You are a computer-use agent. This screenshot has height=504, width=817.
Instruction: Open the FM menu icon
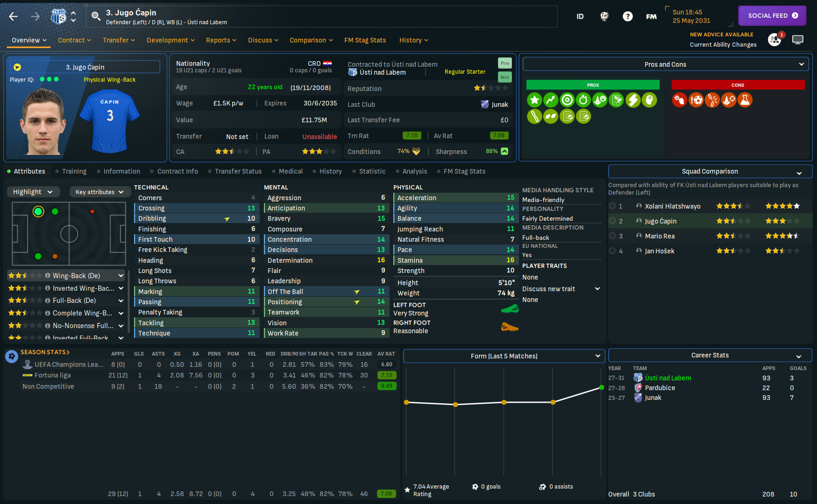(651, 17)
